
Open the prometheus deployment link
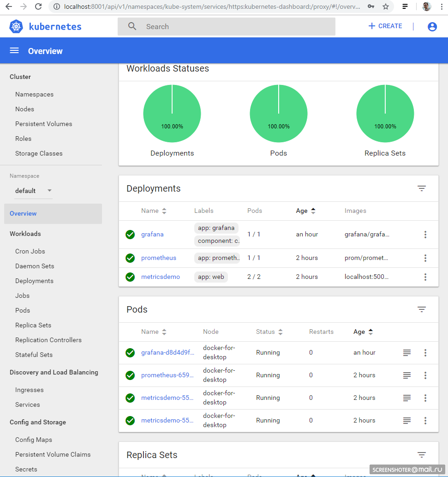(x=159, y=258)
